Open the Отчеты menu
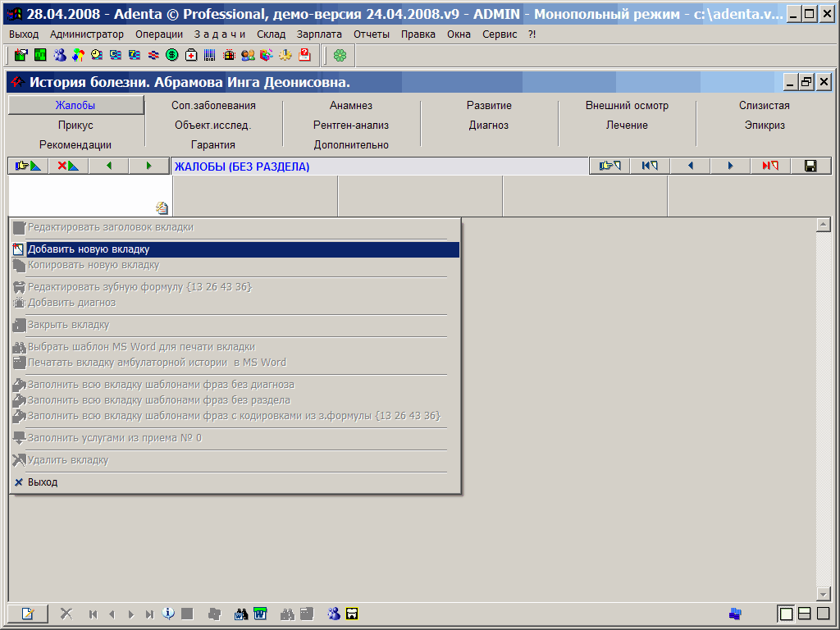Image resolution: width=840 pixels, height=630 pixels. 372,34
